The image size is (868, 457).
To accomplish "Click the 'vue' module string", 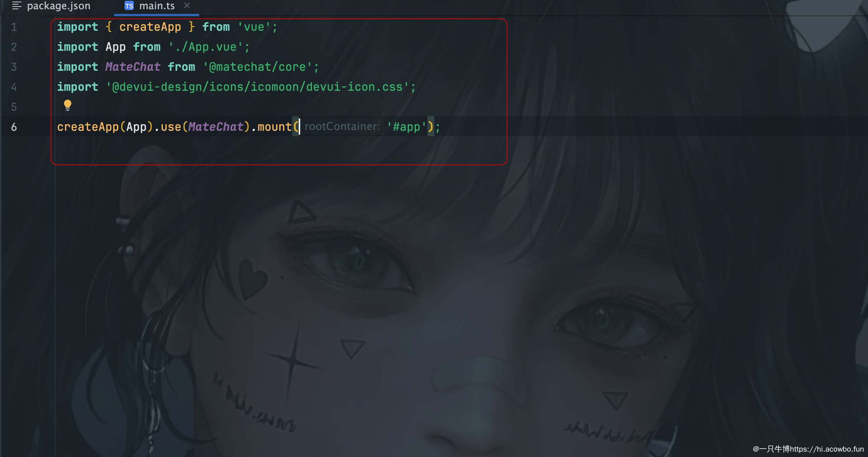I will click(254, 27).
